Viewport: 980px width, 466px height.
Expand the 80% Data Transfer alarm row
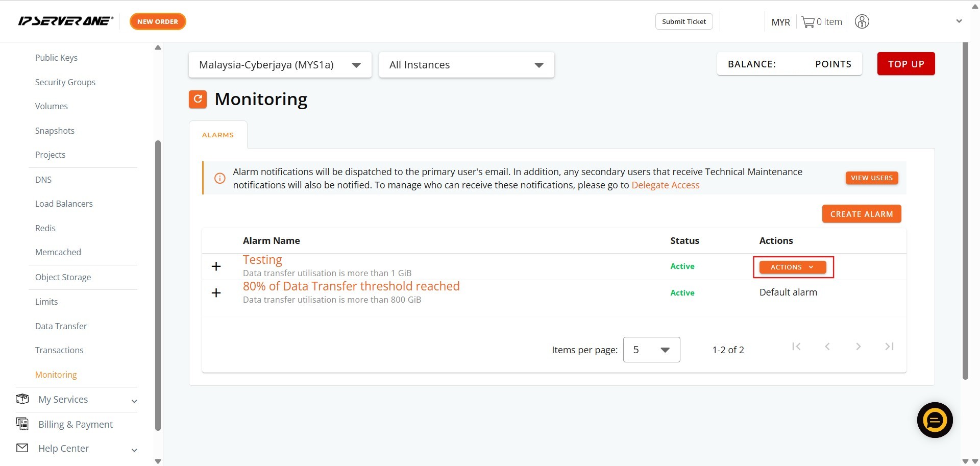click(x=216, y=293)
